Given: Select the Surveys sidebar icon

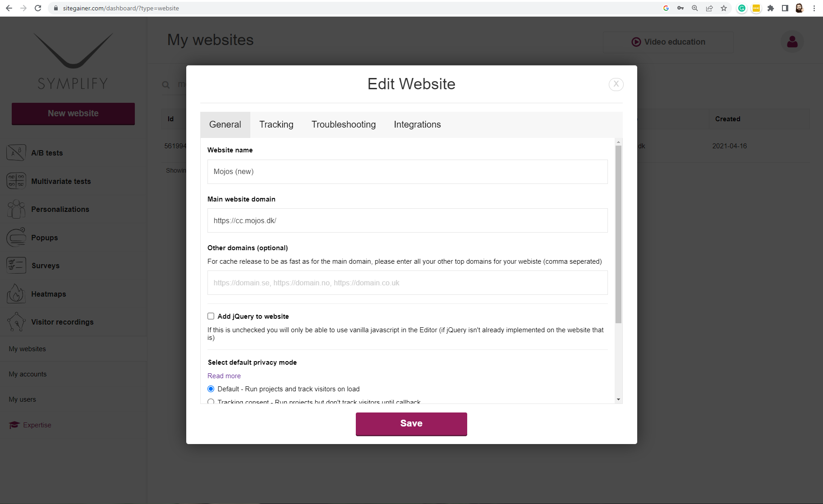Looking at the screenshot, I should point(16,265).
